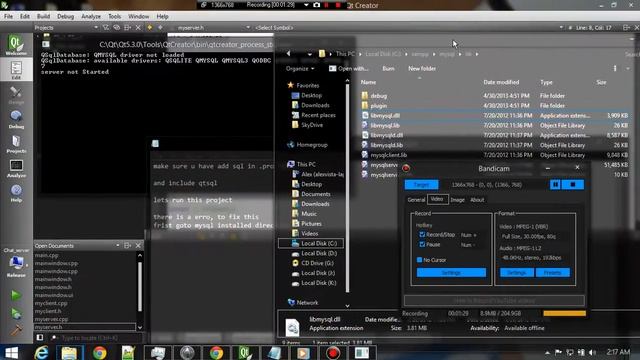This screenshot has height=360, width=640.
Task: Enable the No Cursor checkbox
Action: point(419,260)
